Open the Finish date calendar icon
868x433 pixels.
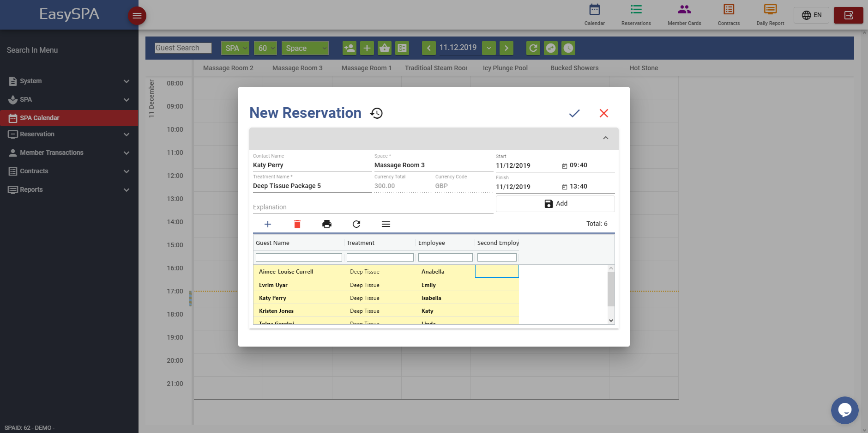coord(564,187)
